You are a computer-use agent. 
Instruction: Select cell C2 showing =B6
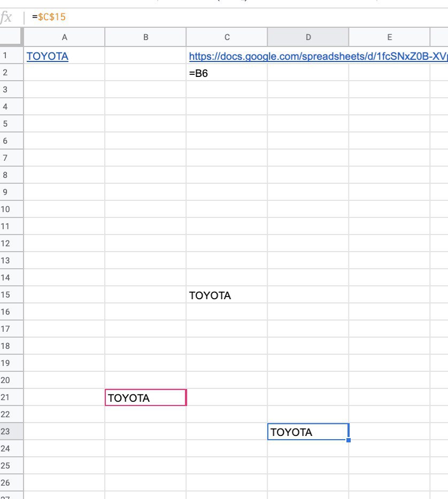tap(227, 73)
